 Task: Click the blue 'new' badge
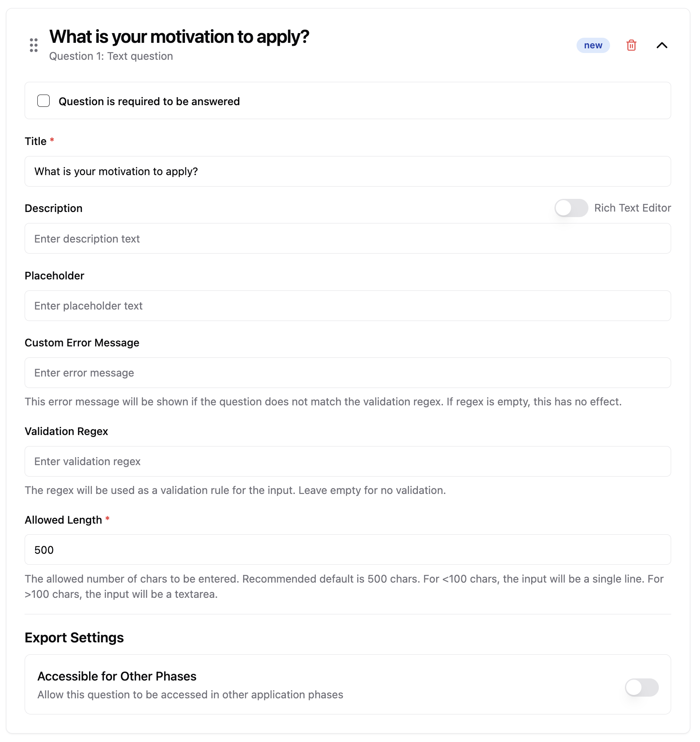(x=593, y=45)
